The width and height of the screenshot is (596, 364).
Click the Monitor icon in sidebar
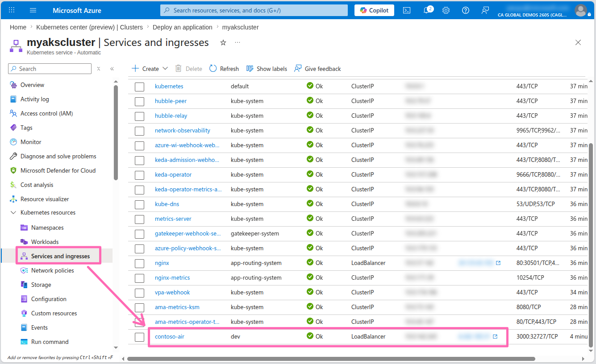coord(13,142)
